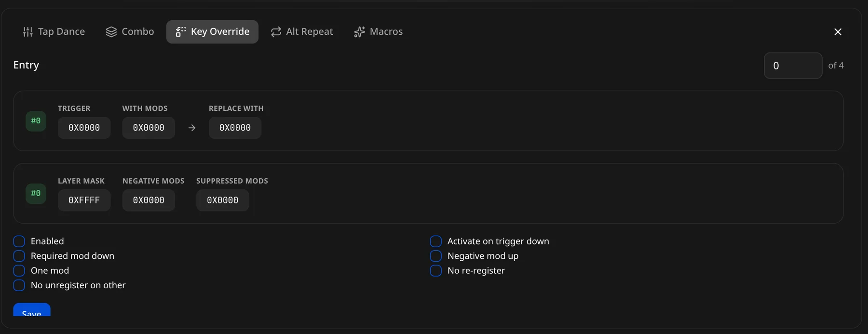Click the Combo layers icon

pos(111,32)
